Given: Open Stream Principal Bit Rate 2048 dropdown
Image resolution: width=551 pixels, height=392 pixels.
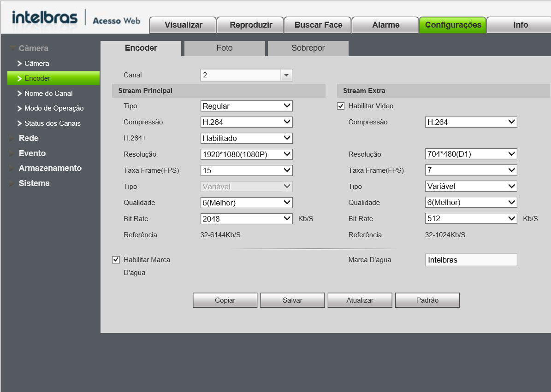Looking at the screenshot, I should [x=246, y=219].
